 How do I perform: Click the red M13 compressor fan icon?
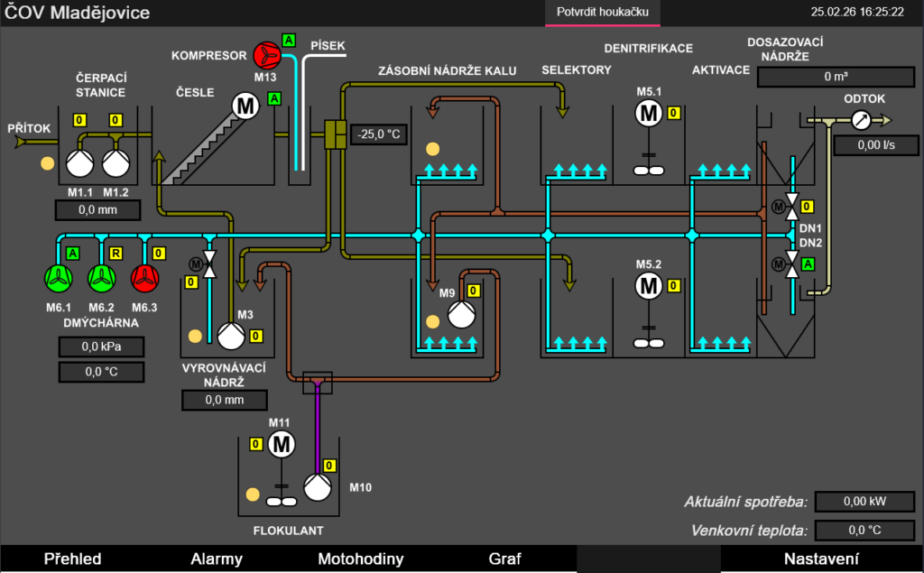pyautogui.click(x=267, y=55)
